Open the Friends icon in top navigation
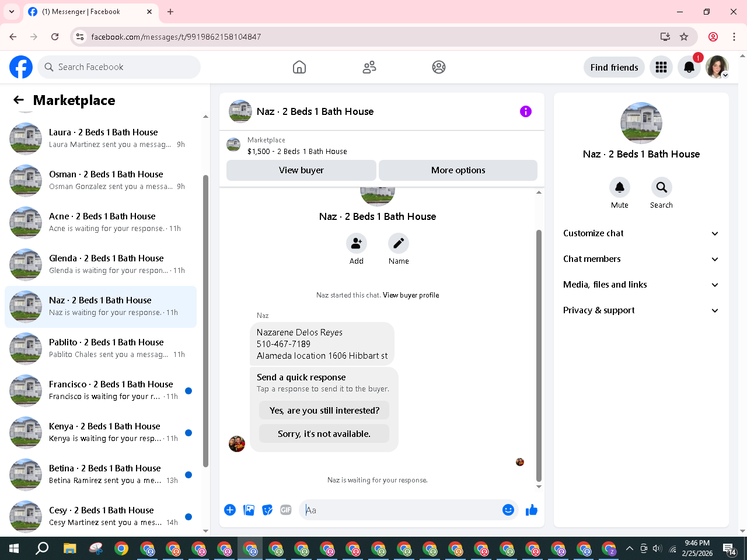This screenshot has height=560, width=747. (x=369, y=67)
